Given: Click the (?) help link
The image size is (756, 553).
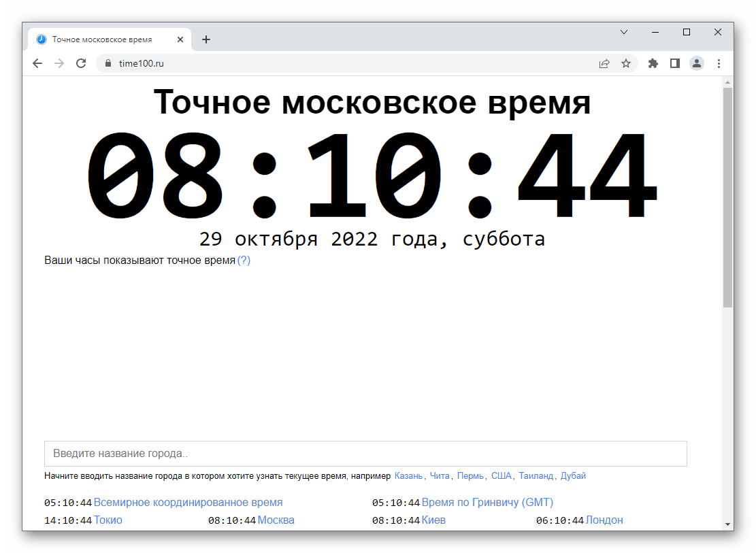Looking at the screenshot, I should coord(244,261).
